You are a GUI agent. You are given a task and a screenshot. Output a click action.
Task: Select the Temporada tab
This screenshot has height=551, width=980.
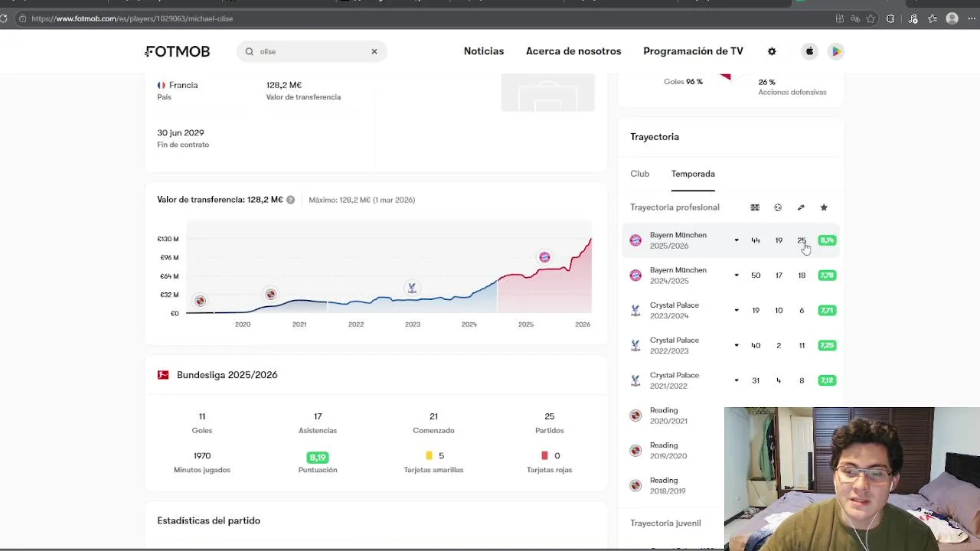tap(693, 174)
